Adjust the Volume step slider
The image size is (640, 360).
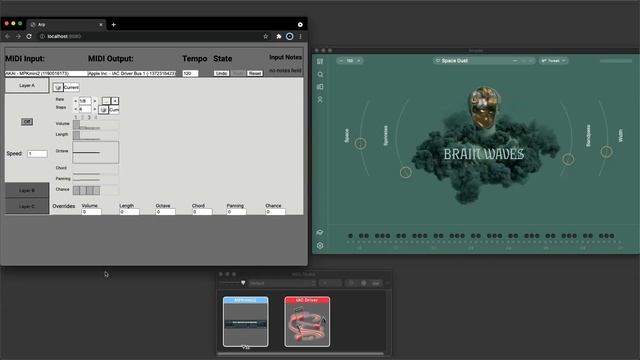coord(96,125)
